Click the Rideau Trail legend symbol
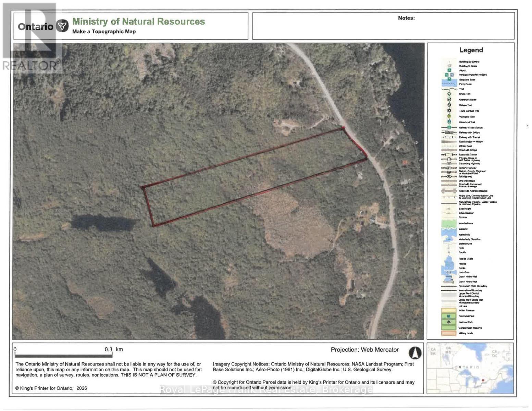Screen dimensions: 532x411 449,105
